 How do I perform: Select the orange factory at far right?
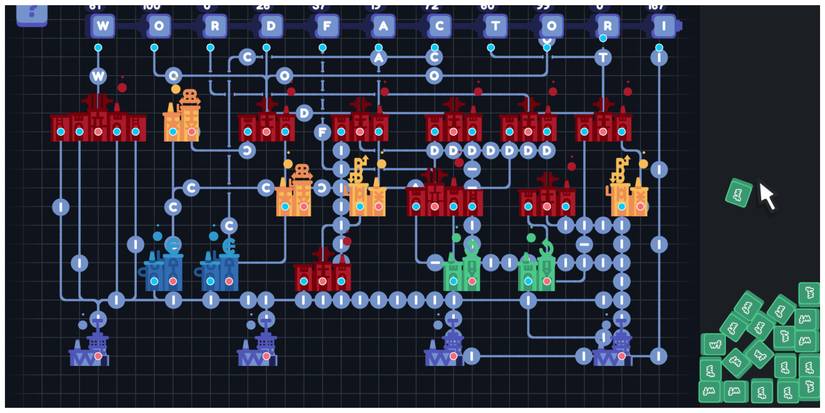click(x=630, y=190)
